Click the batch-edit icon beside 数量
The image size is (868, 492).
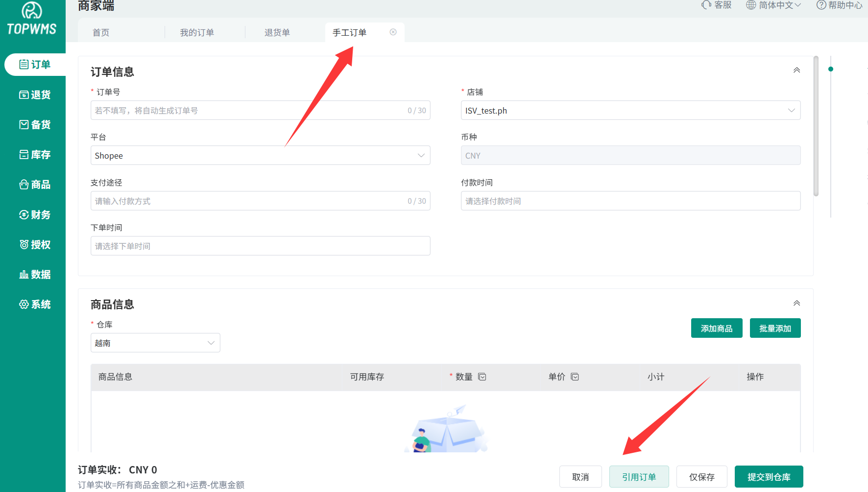pyautogui.click(x=482, y=376)
